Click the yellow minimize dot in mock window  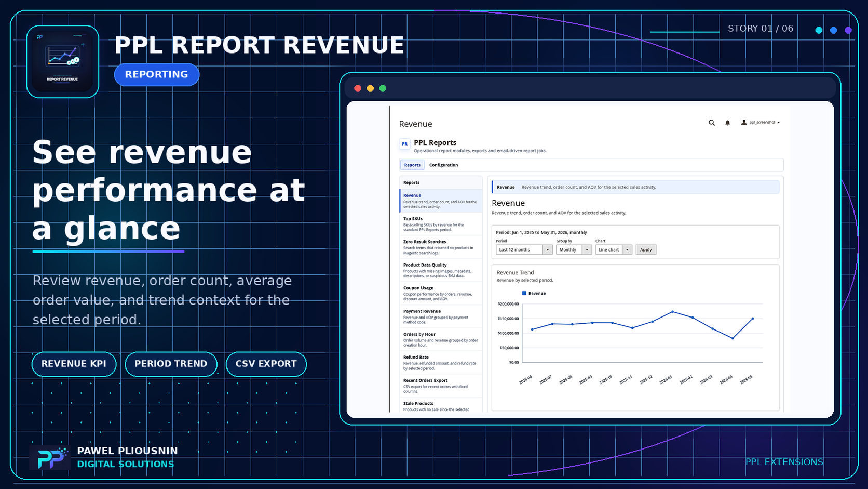click(370, 88)
